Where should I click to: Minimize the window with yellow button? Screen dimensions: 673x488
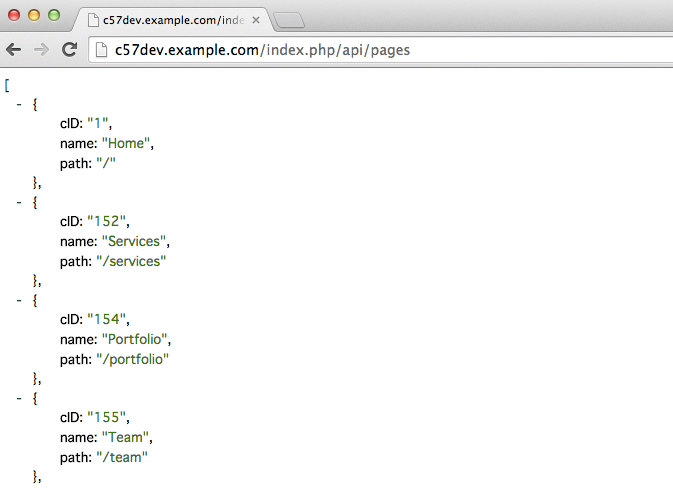(34, 15)
